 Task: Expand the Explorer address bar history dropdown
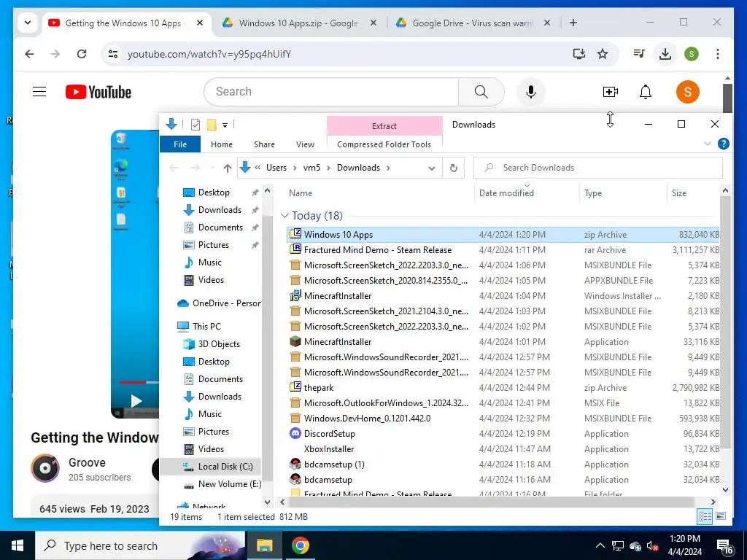432,168
